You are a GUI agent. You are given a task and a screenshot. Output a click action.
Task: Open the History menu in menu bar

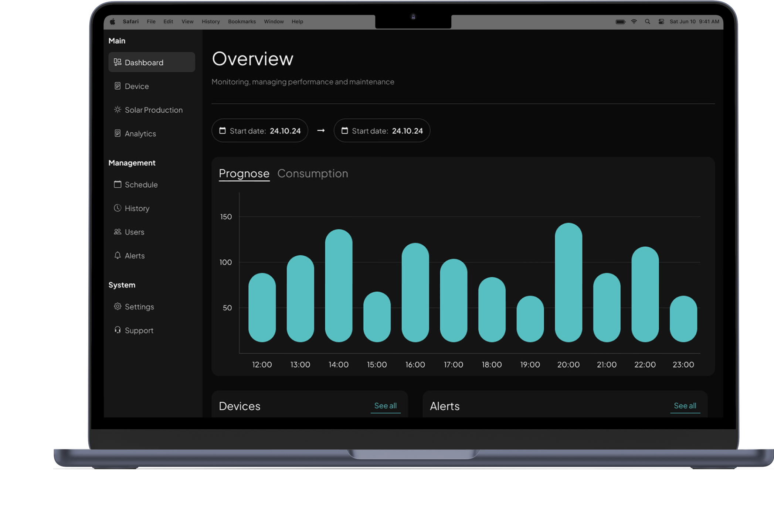click(211, 21)
